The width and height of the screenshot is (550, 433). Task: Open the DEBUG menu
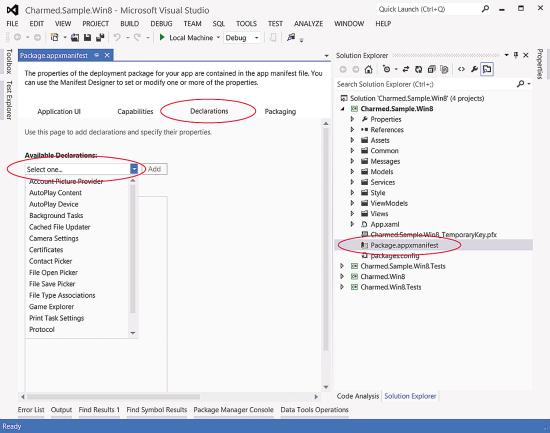161,24
